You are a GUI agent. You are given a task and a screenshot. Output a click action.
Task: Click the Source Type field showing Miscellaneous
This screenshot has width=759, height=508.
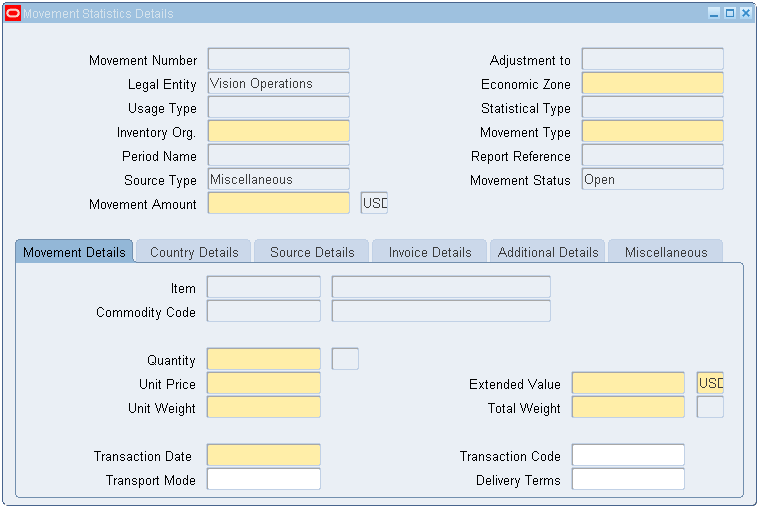coord(279,179)
